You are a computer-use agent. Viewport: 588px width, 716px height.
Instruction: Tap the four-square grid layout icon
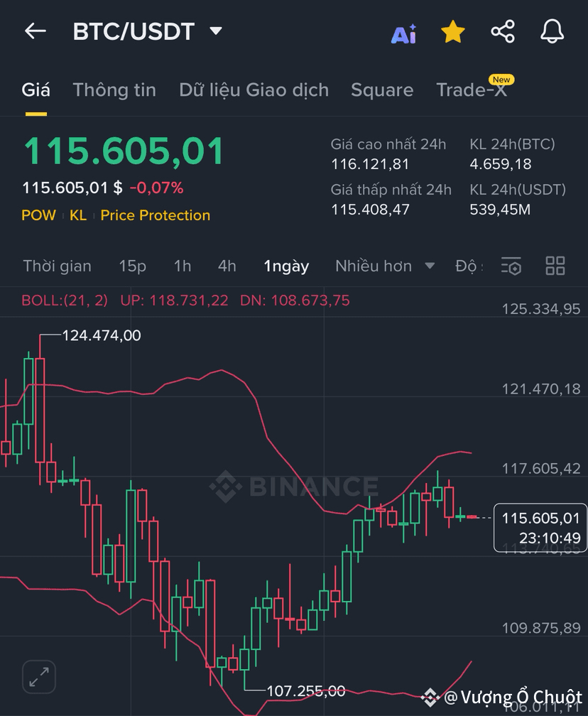click(x=555, y=266)
